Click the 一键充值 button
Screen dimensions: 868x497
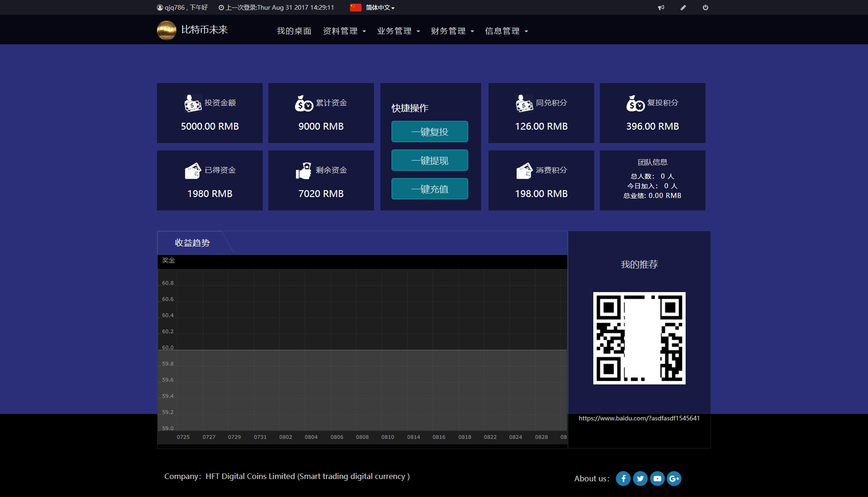(430, 189)
